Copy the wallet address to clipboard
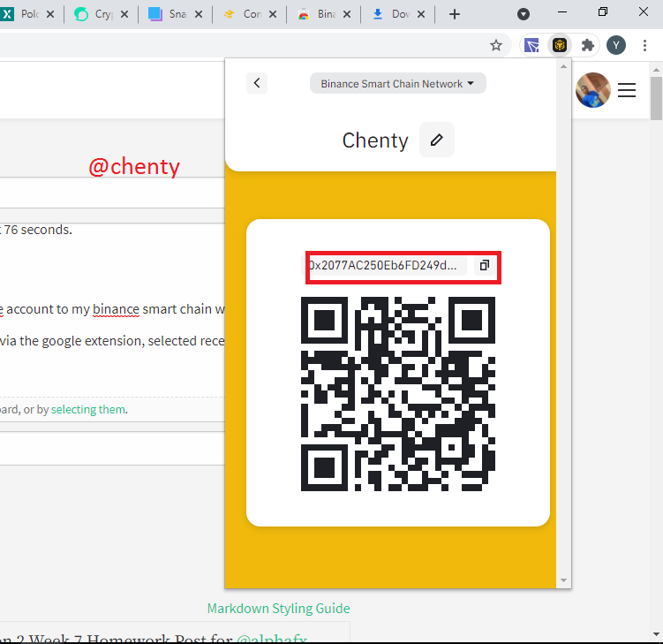Screen dimensions: 663x644 485,265
